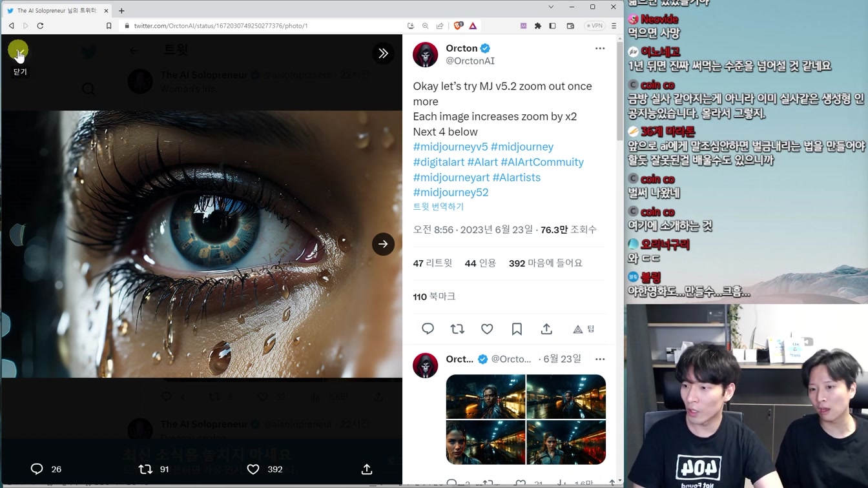Close The AI Solopreneur tab
This screenshot has height=488, width=868.
pos(107,11)
